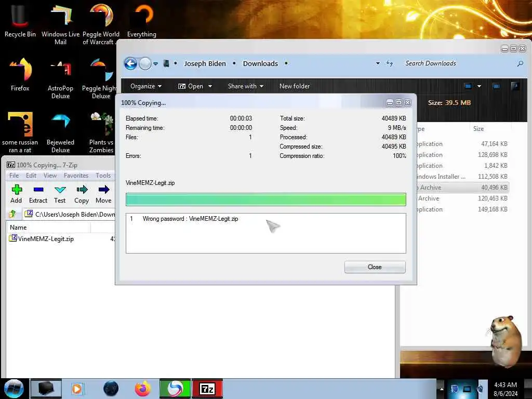
Task: Show hidden system tray icons arrow
Action: [x=442, y=389]
